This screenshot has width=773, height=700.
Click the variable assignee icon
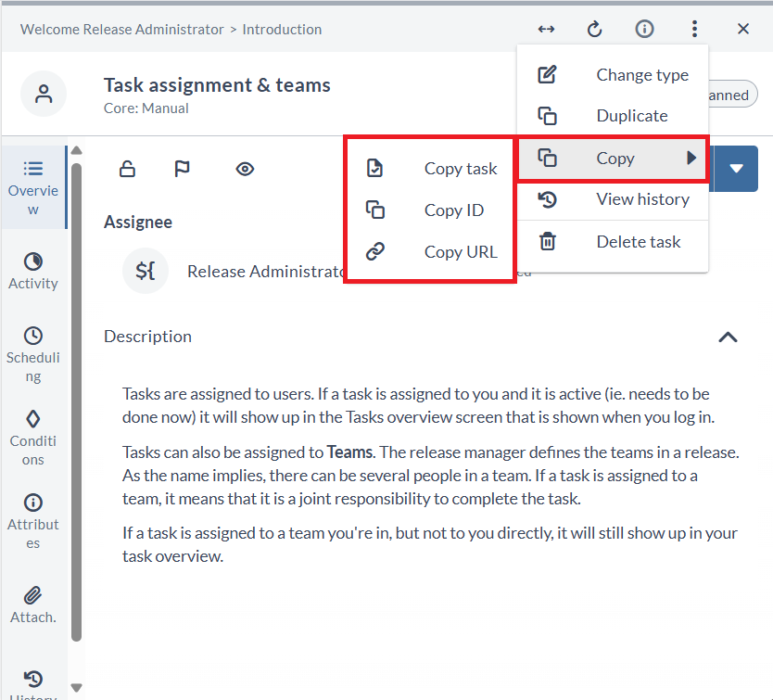(x=146, y=271)
